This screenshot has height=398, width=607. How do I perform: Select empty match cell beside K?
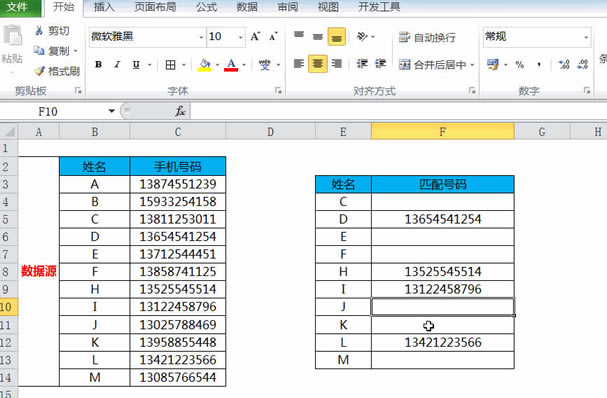pos(442,325)
